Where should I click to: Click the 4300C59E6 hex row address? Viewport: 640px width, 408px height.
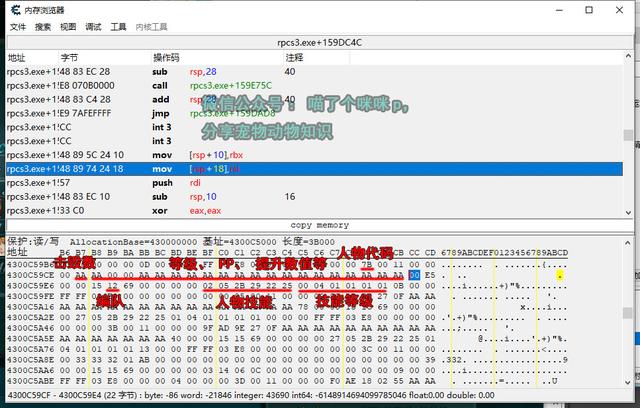(x=30, y=286)
